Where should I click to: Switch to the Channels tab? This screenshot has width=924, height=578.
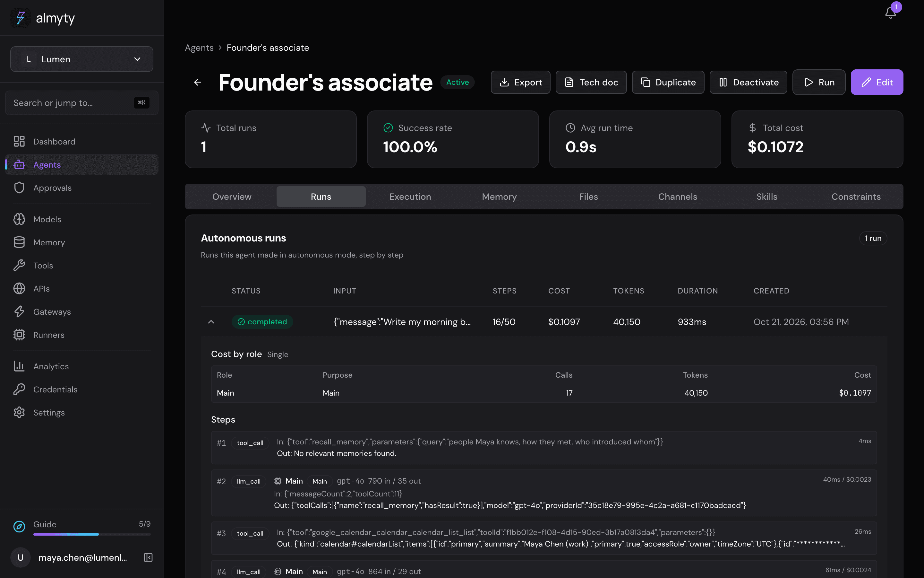677,197
